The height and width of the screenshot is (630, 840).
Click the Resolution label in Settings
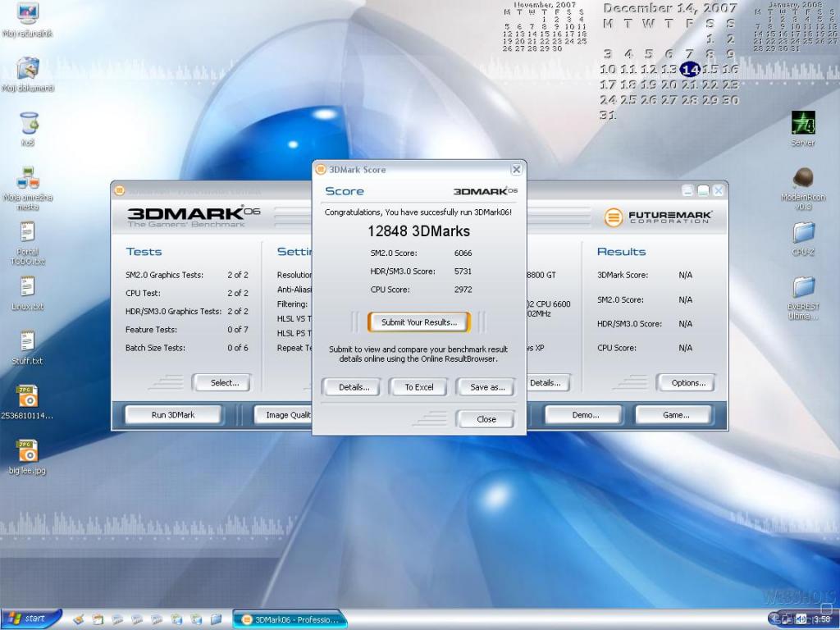(x=294, y=275)
